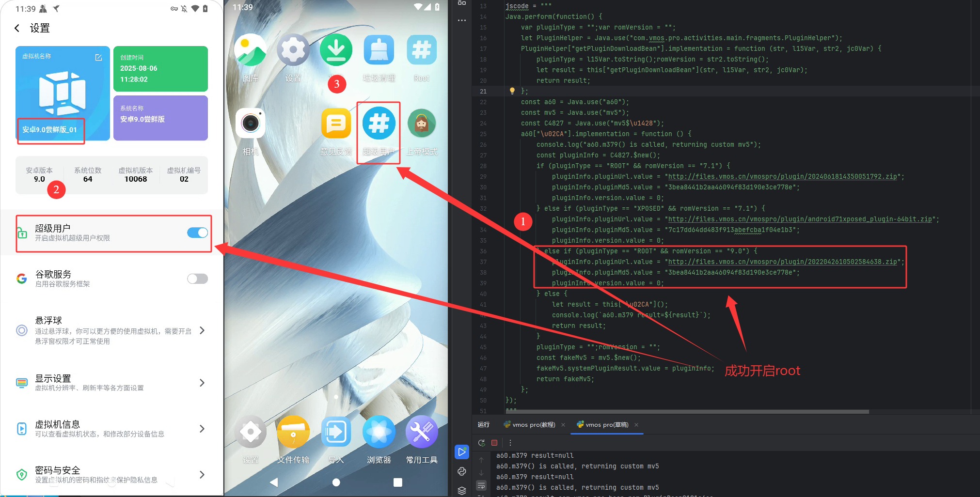Image resolution: width=980 pixels, height=497 pixels.
Task: Open the green download app
Action: point(336,50)
